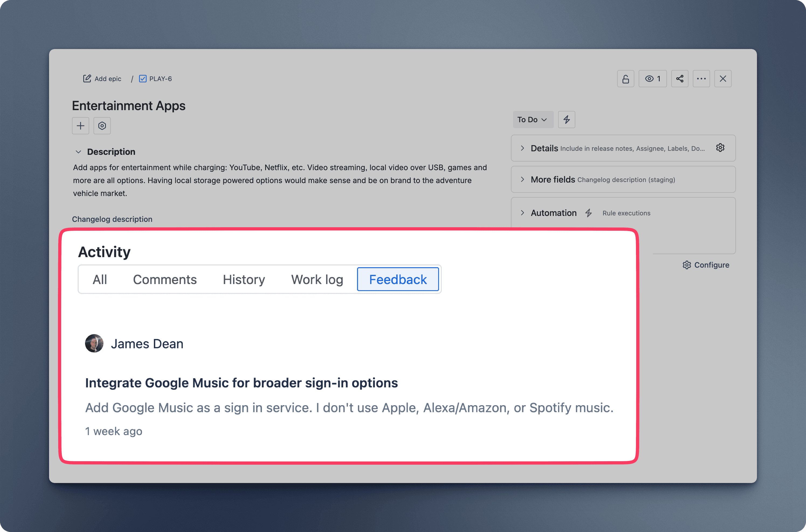Click the lightning actions button beside To Do

[x=567, y=120]
